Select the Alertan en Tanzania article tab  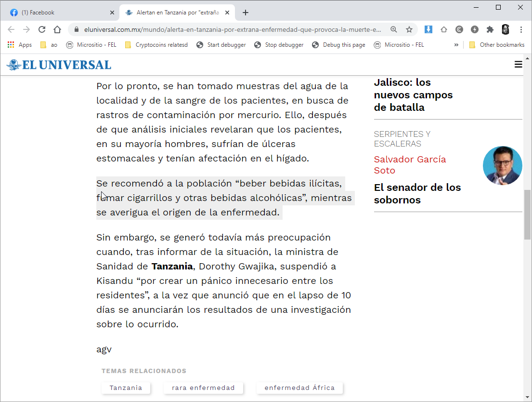[x=177, y=13]
